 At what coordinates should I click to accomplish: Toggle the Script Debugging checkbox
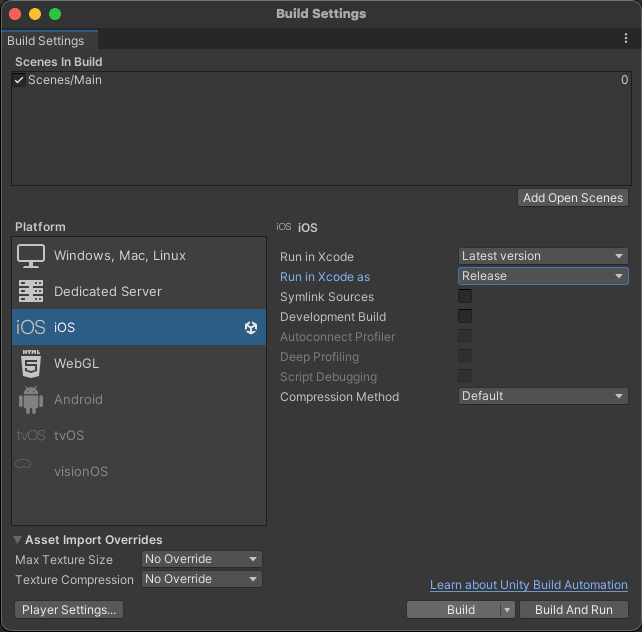click(465, 377)
